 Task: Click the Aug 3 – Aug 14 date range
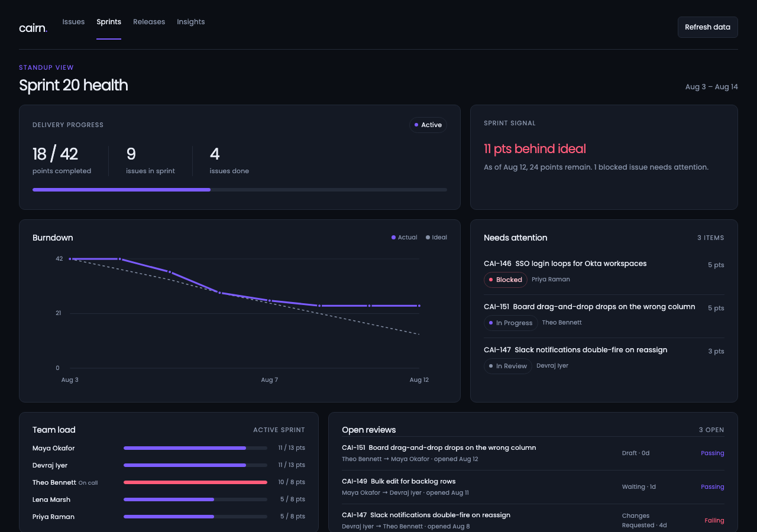[x=711, y=87]
